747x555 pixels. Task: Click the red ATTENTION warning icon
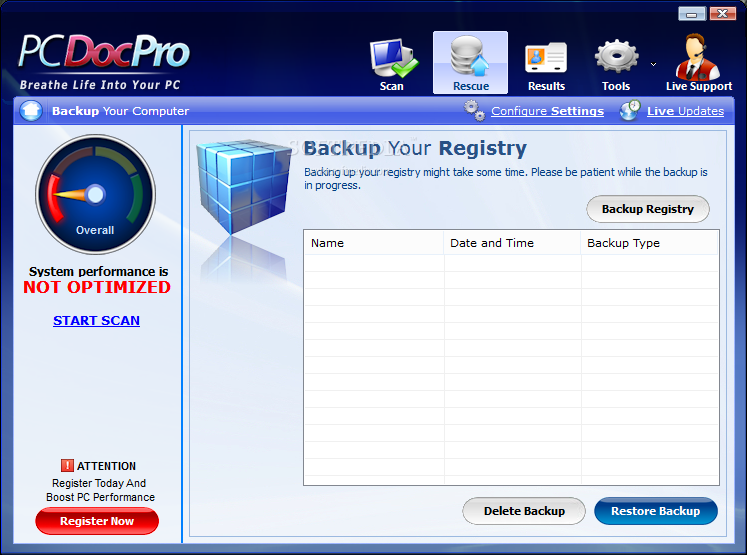[x=67, y=465]
